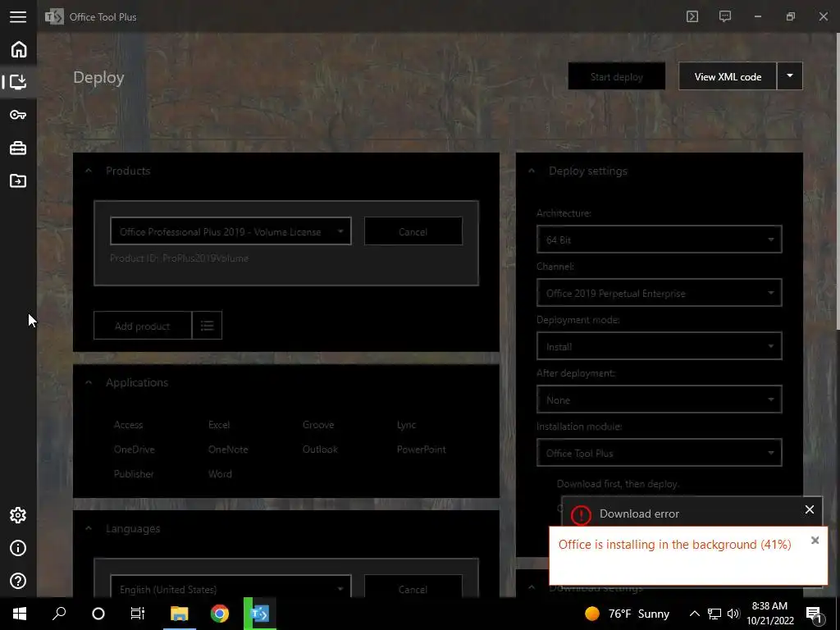Toggle the Lync application
The image size is (840, 630).
point(406,425)
